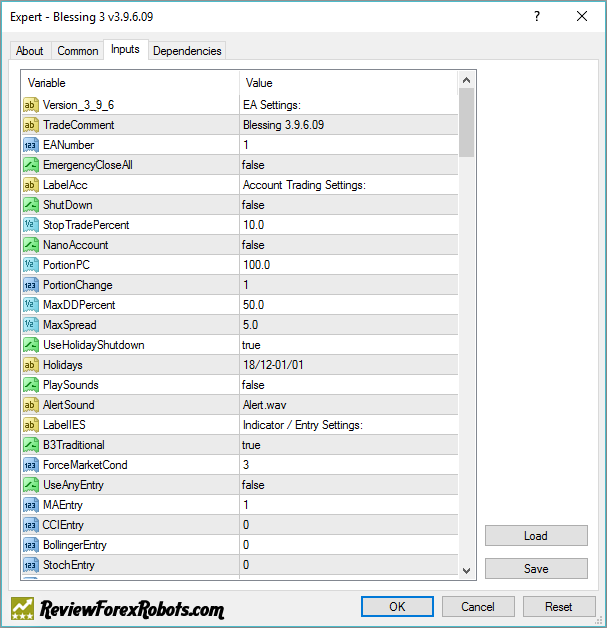Viewport: 607px width, 628px height.
Task: Click the double icon beside MaxDDPercent
Action: tap(31, 305)
